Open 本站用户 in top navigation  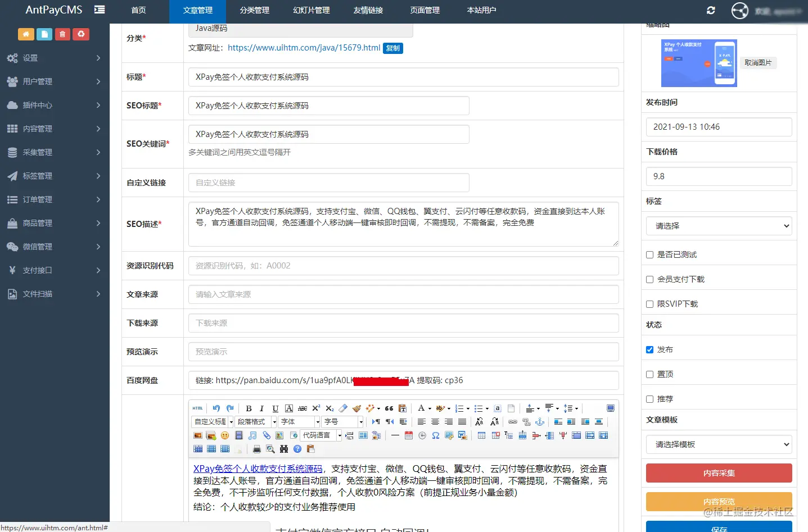click(x=482, y=10)
